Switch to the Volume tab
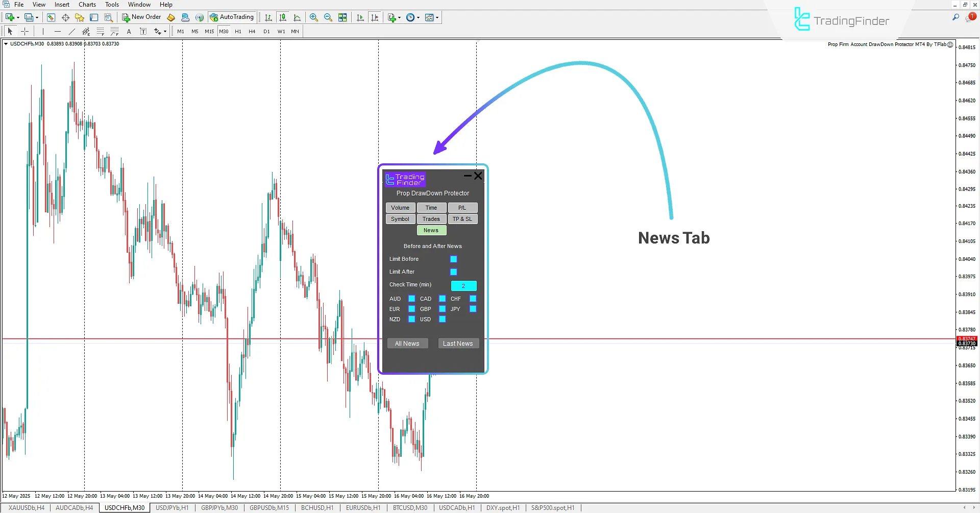This screenshot has height=513, width=980. pos(400,207)
